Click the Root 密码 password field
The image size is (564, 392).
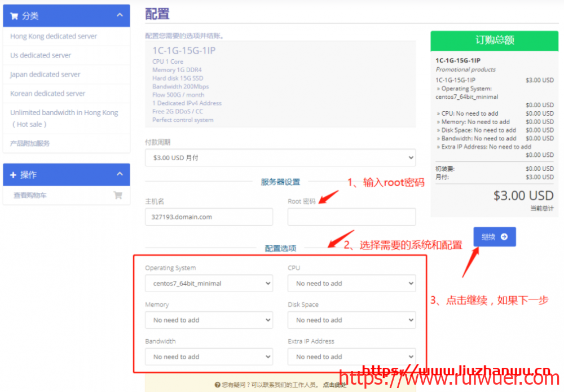tap(351, 217)
